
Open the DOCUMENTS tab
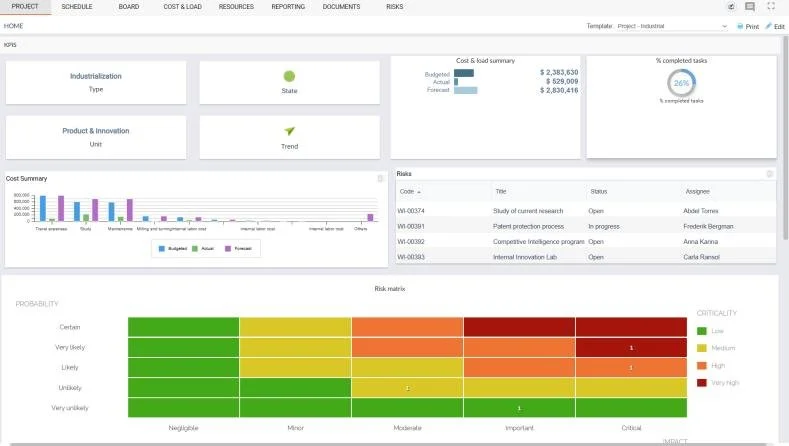[x=341, y=7]
